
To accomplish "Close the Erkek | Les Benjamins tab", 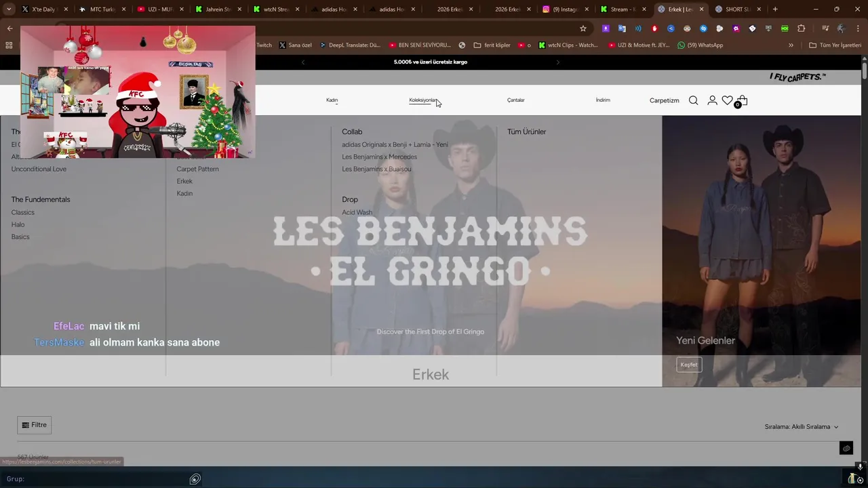I will [701, 9].
